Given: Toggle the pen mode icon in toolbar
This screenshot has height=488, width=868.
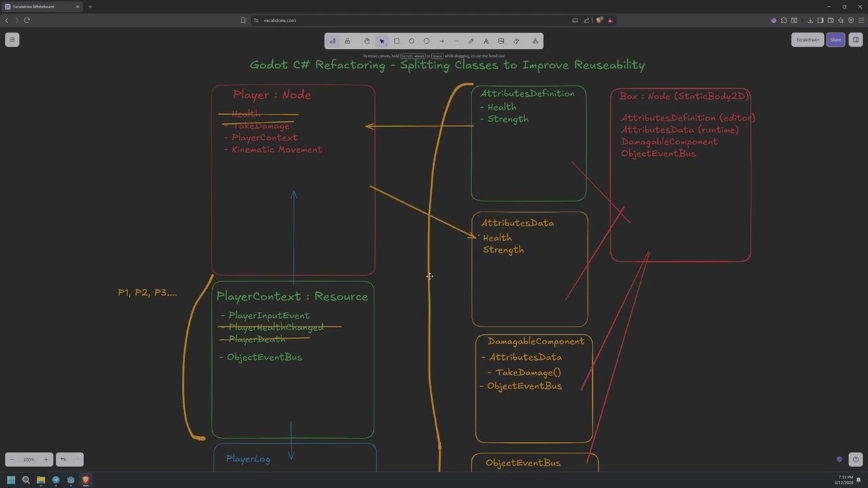Looking at the screenshot, I should tap(332, 41).
